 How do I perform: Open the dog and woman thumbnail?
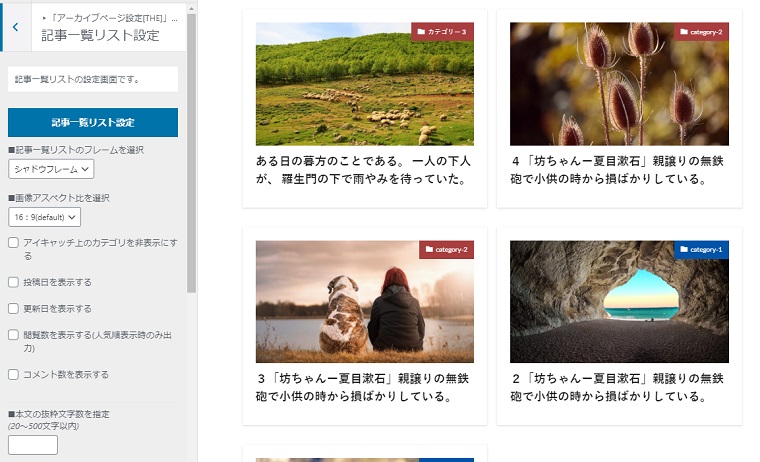pyautogui.click(x=364, y=302)
